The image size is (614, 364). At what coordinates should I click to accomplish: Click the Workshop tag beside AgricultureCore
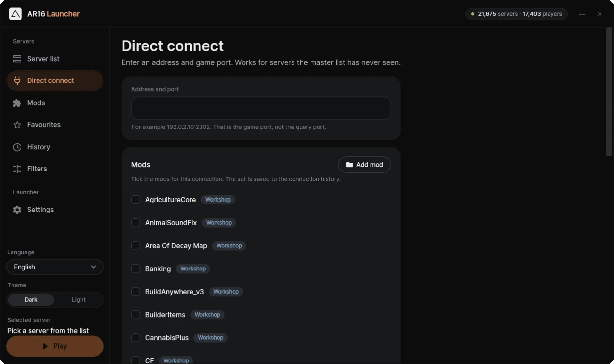tap(218, 200)
